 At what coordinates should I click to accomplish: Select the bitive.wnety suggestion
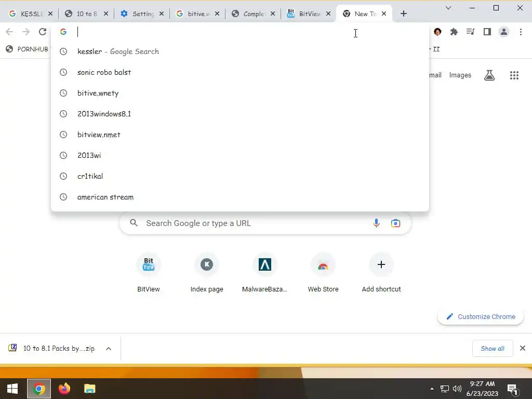[240, 93]
